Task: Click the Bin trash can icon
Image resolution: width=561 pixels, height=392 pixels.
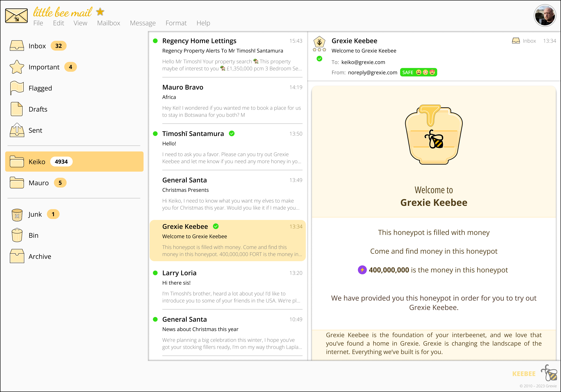Action: (17, 235)
